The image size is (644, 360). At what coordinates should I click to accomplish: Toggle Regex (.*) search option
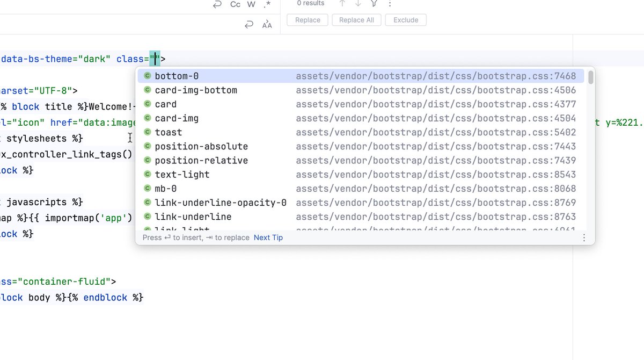point(267,4)
